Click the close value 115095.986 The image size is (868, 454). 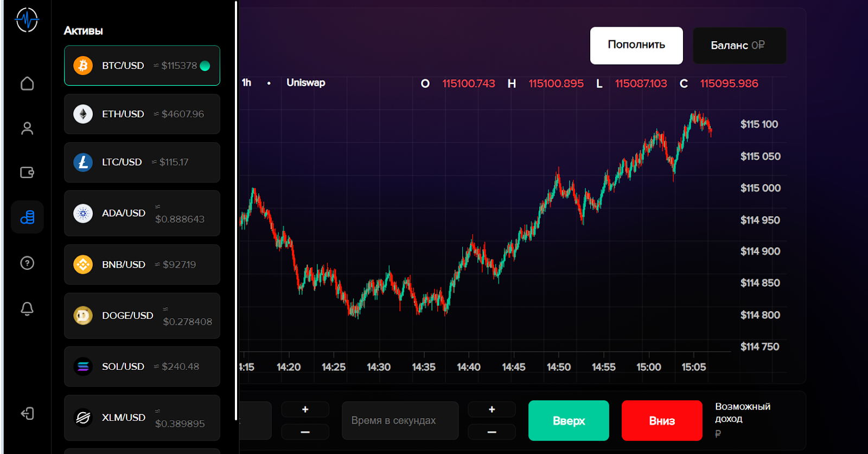pos(729,84)
